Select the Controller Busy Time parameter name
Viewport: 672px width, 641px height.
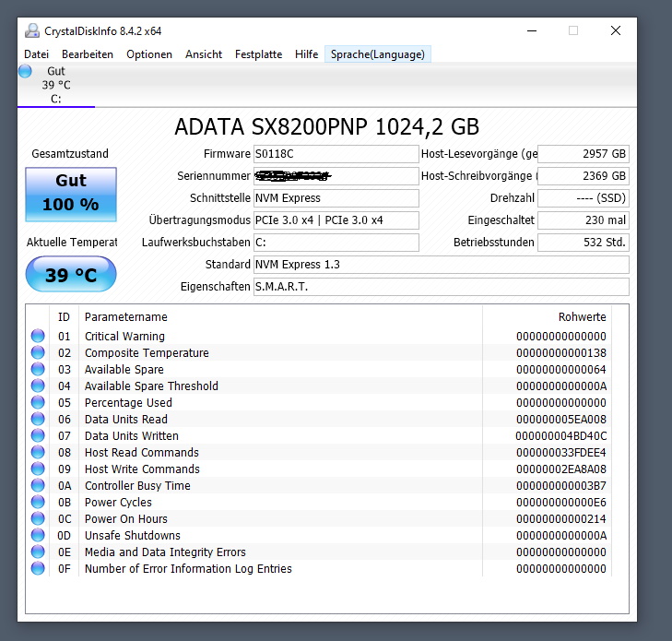click(x=137, y=486)
